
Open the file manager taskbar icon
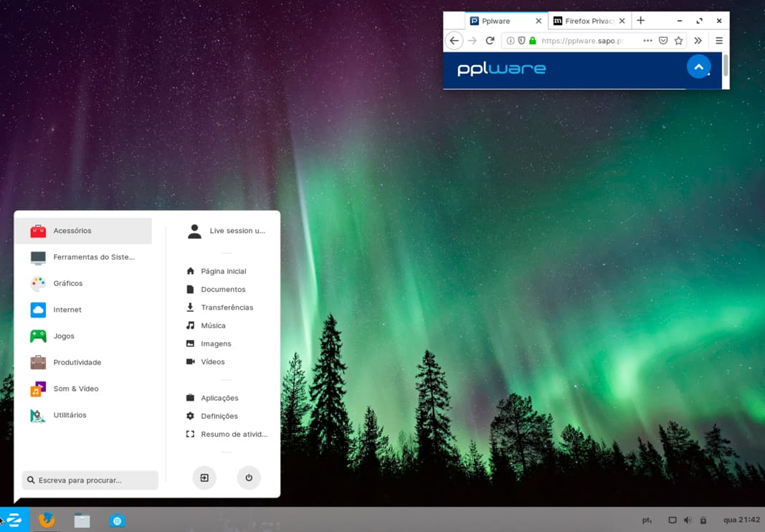(x=82, y=520)
